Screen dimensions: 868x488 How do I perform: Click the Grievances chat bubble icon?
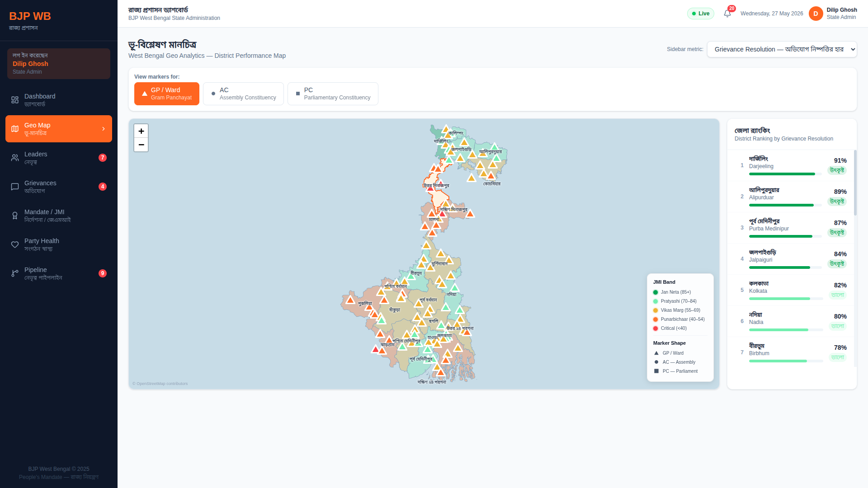[15, 187]
